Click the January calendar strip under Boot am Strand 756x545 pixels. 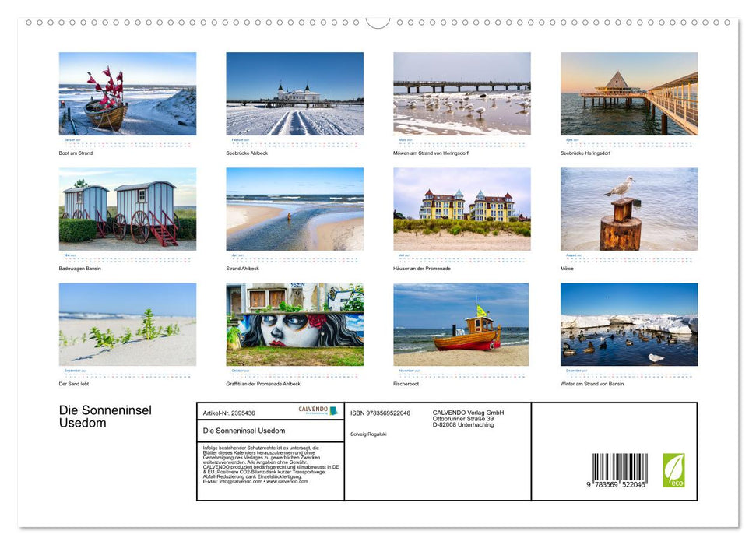tap(127, 142)
